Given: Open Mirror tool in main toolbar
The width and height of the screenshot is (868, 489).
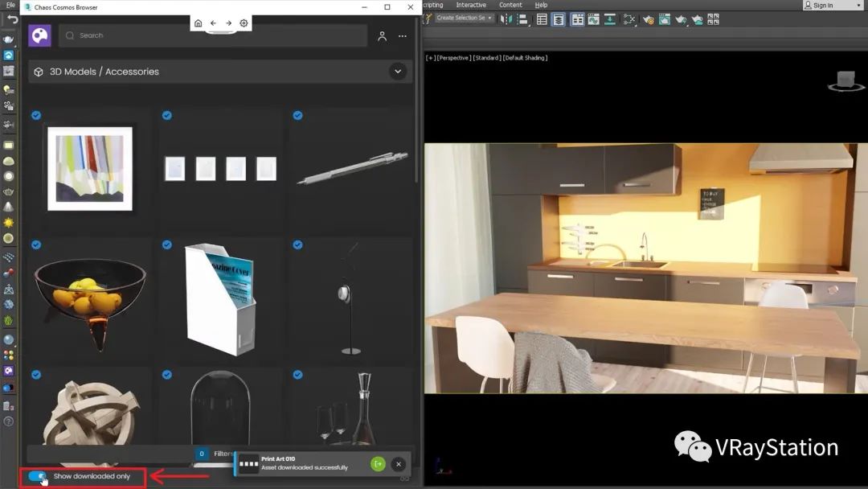Looking at the screenshot, I should tap(506, 19).
